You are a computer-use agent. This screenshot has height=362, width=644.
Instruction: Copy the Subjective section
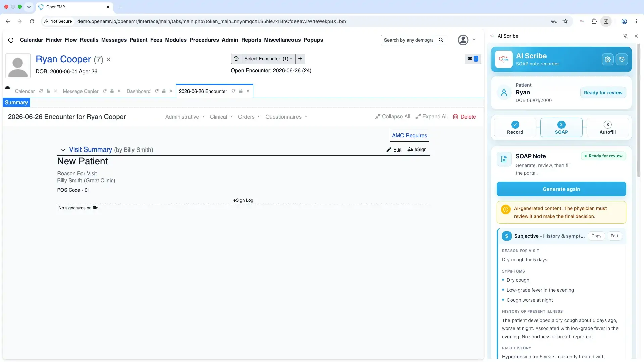pos(596,236)
